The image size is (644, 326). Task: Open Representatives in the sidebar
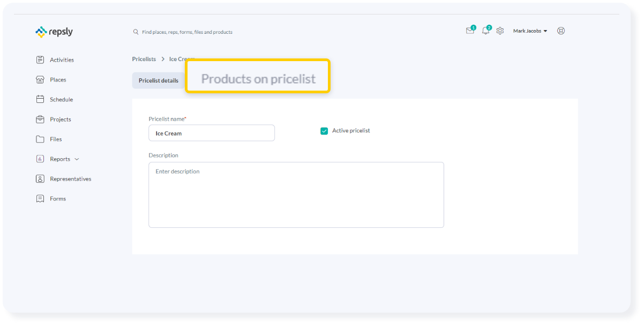71,179
